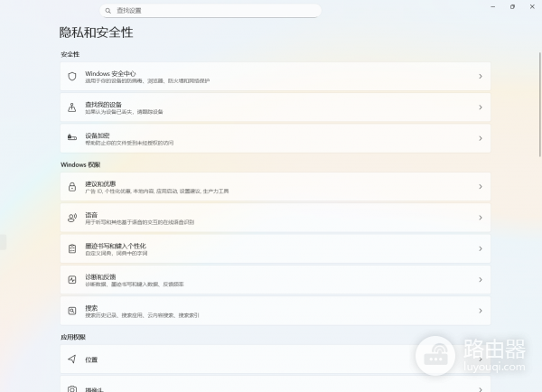
Task: Click the shield icon for Windows 安全中心
Action: pyautogui.click(x=72, y=77)
